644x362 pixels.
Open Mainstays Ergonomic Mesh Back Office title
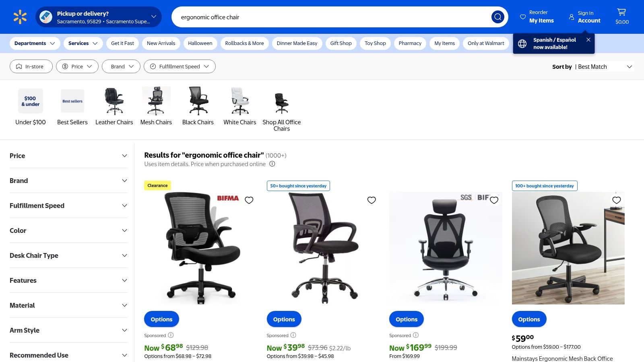(562, 358)
